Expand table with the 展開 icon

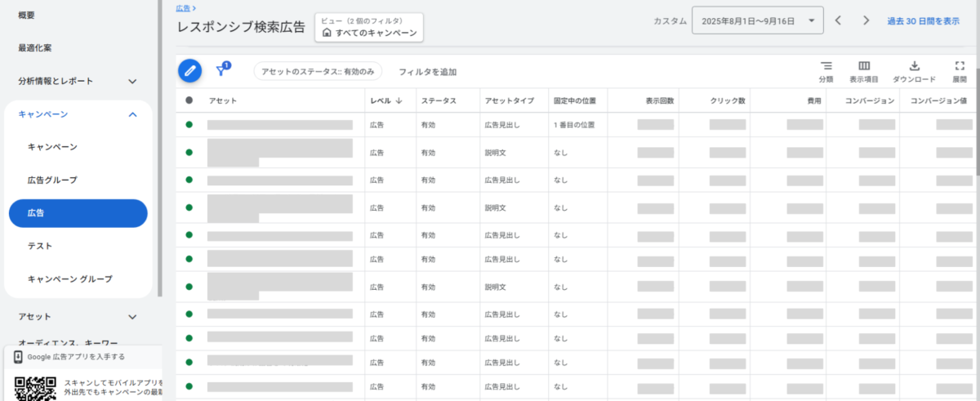(960, 66)
